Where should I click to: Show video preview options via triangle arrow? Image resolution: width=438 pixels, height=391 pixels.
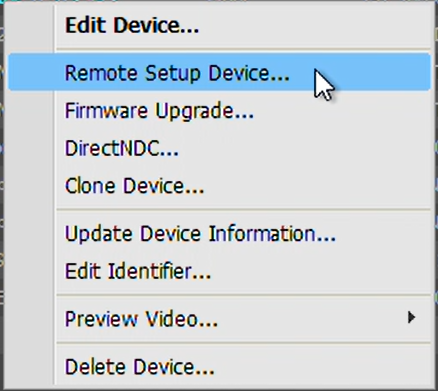pyautogui.click(x=412, y=318)
